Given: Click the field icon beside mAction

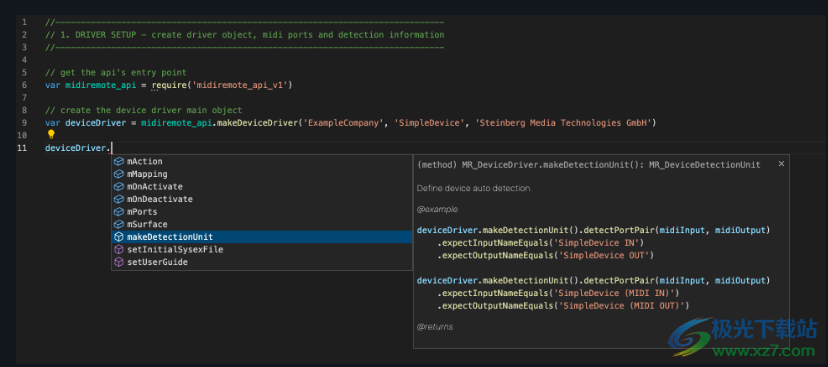Looking at the screenshot, I should (119, 161).
